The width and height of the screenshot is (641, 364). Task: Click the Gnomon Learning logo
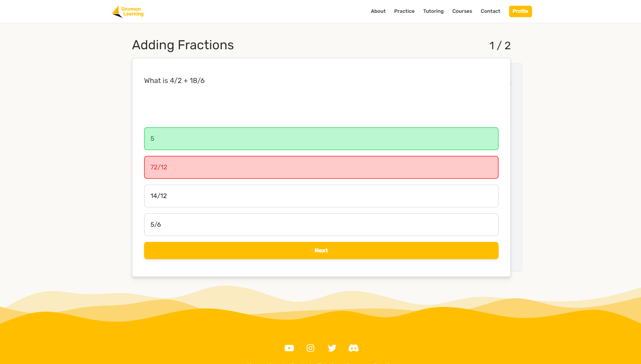(x=128, y=11)
